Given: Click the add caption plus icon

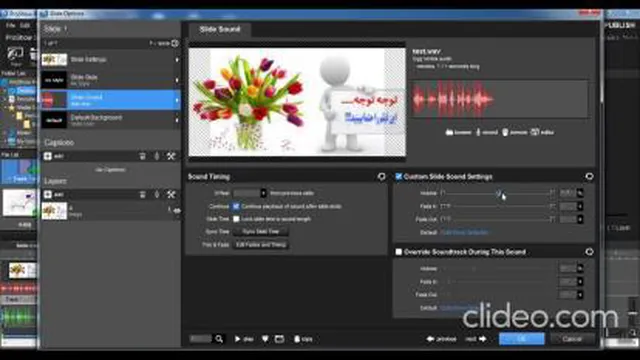Looking at the screenshot, I should [x=48, y=156].
